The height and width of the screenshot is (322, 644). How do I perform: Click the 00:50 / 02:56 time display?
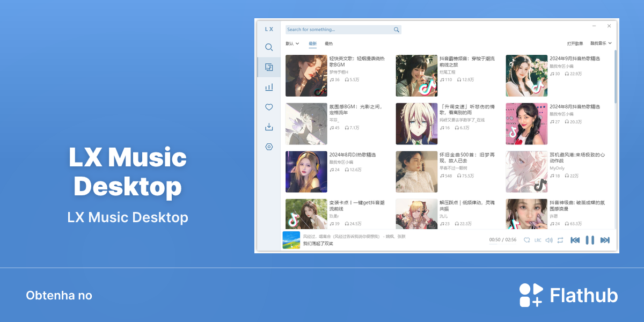click(x=503, y=239)
